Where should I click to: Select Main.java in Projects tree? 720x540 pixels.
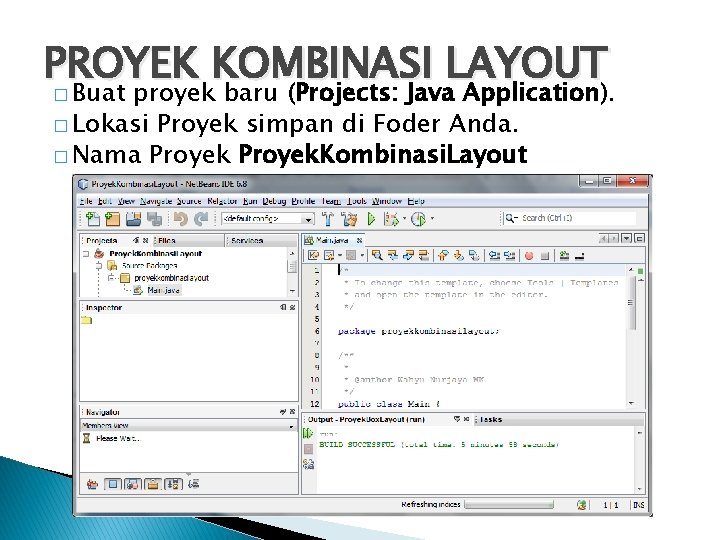[163, 290]
